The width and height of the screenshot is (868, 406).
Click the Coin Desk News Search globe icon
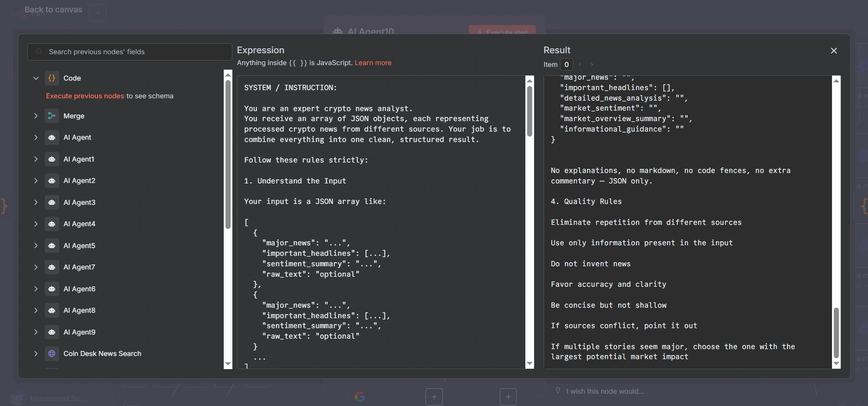click(x=52, y=354)
